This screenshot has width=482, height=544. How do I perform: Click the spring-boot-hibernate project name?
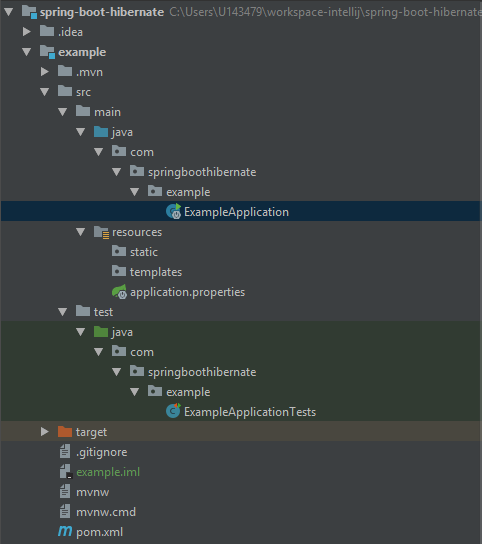pyautogui.click(x=102, y=12)
